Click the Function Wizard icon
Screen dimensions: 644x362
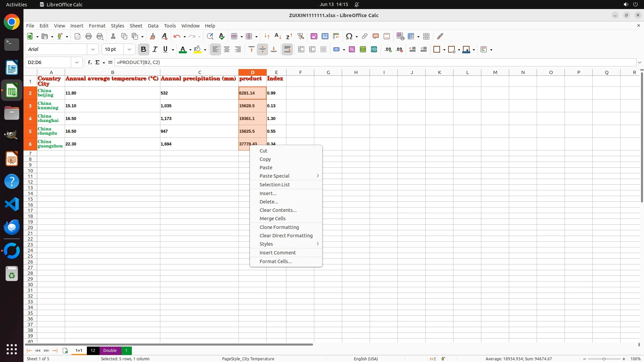tap(90, 62)
